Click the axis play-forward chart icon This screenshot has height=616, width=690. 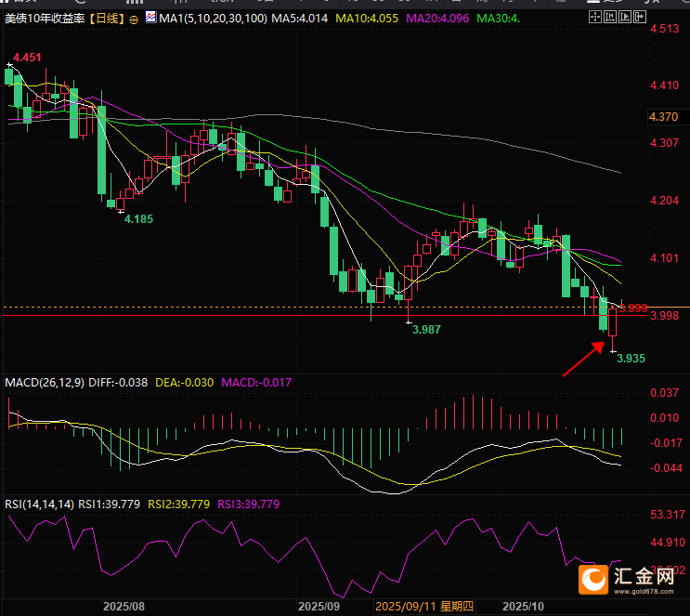625,17
